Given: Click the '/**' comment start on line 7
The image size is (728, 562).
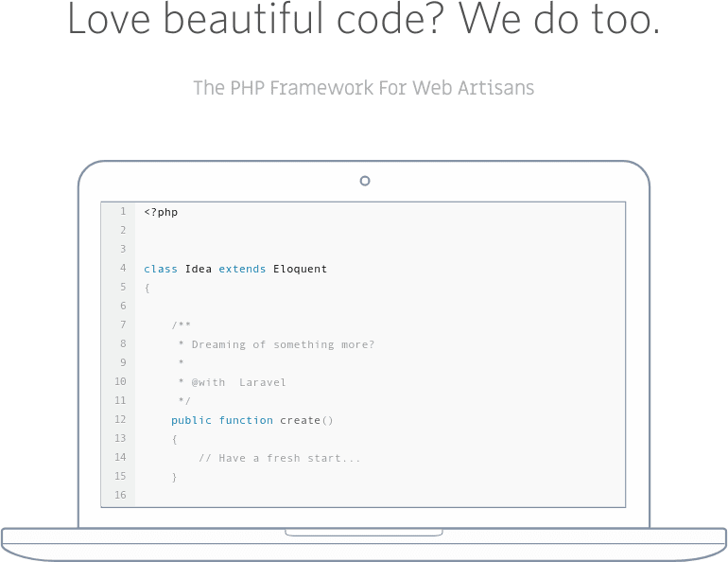Looking at the screenshot, I should tap(182, 325).
